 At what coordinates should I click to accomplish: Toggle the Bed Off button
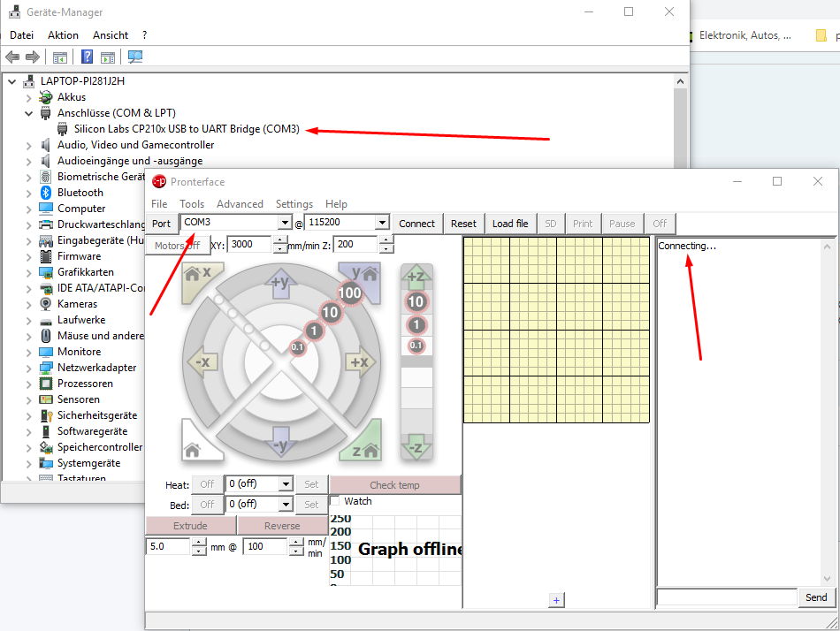(207, 505)
